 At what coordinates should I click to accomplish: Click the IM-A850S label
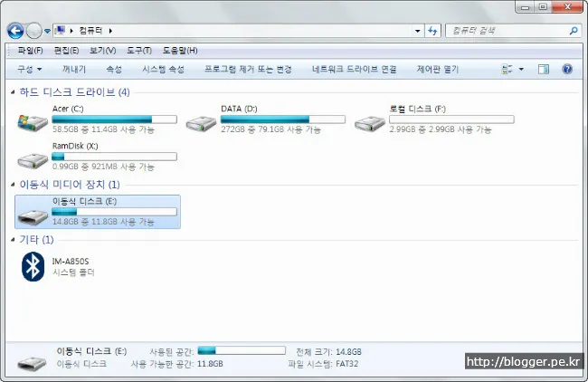tap(71, 262)
